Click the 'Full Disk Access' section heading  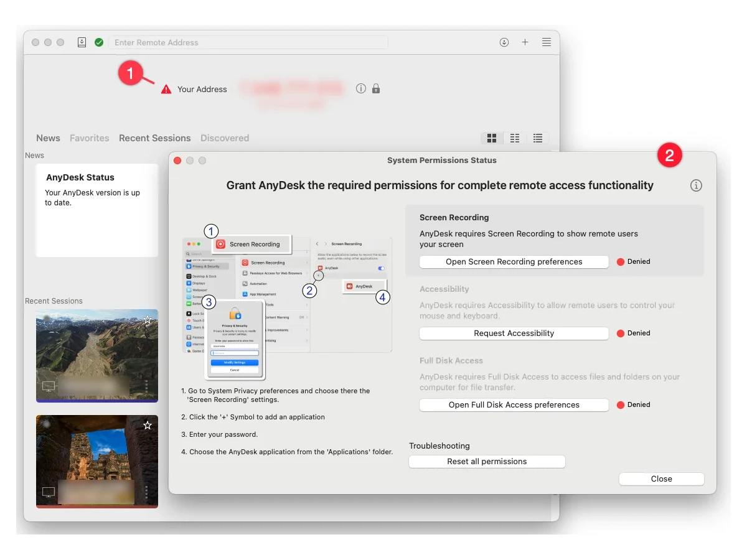[x=451, y=361]
